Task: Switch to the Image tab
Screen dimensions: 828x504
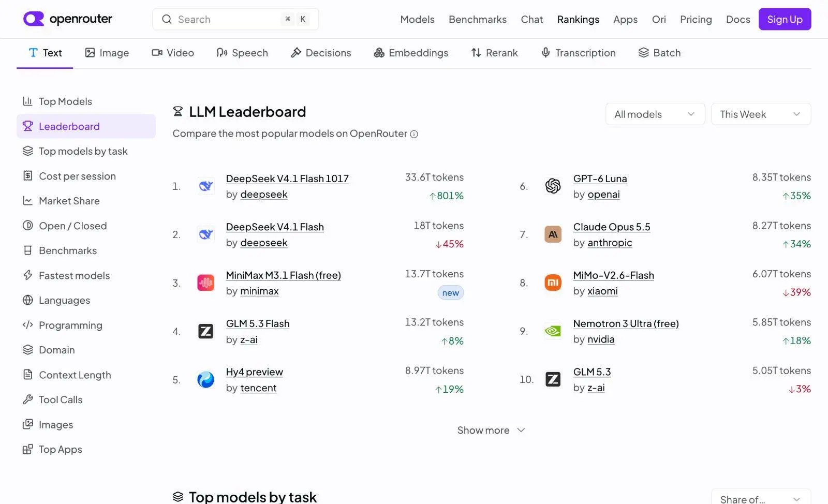Action: 107,53
